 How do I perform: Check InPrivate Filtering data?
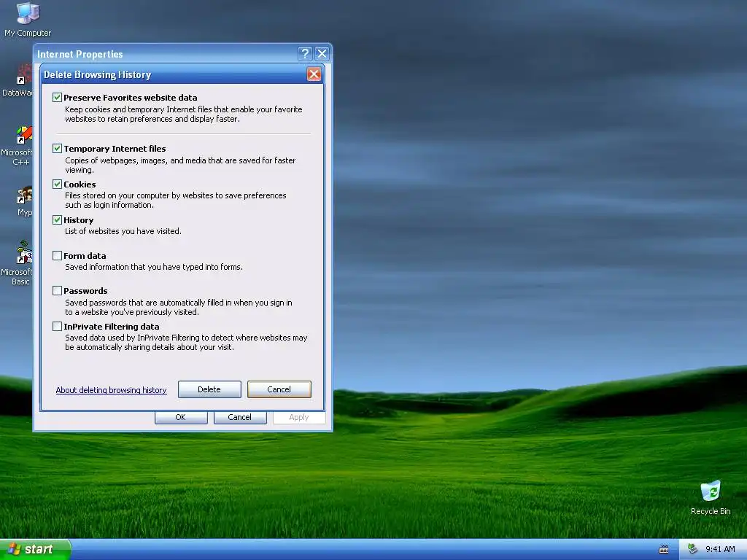[x=57, y=326]
